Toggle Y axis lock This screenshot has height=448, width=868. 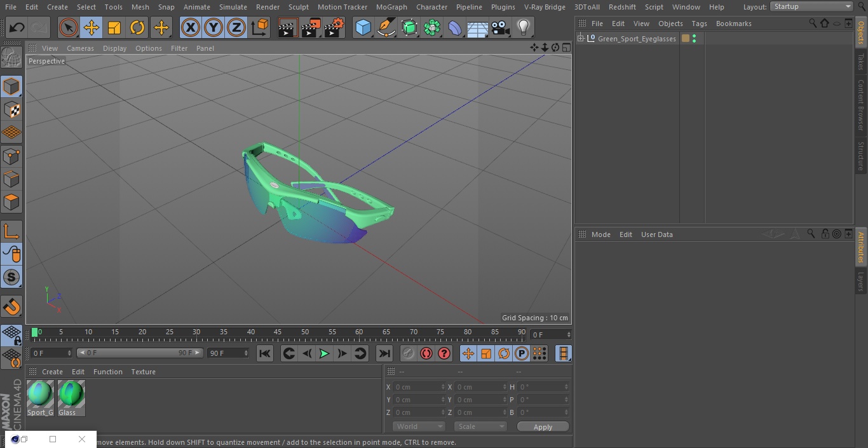(214, 28)
